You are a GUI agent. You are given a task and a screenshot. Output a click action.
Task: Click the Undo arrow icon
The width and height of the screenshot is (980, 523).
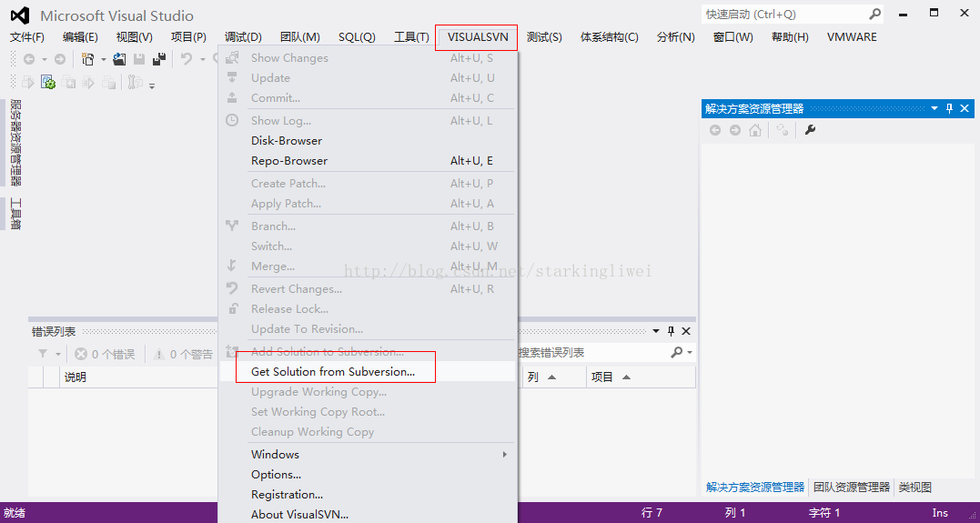pos(187,59)
